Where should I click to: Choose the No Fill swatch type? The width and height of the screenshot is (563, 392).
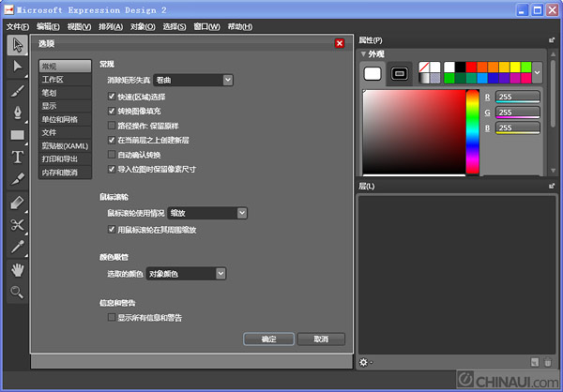click(424, 68)
